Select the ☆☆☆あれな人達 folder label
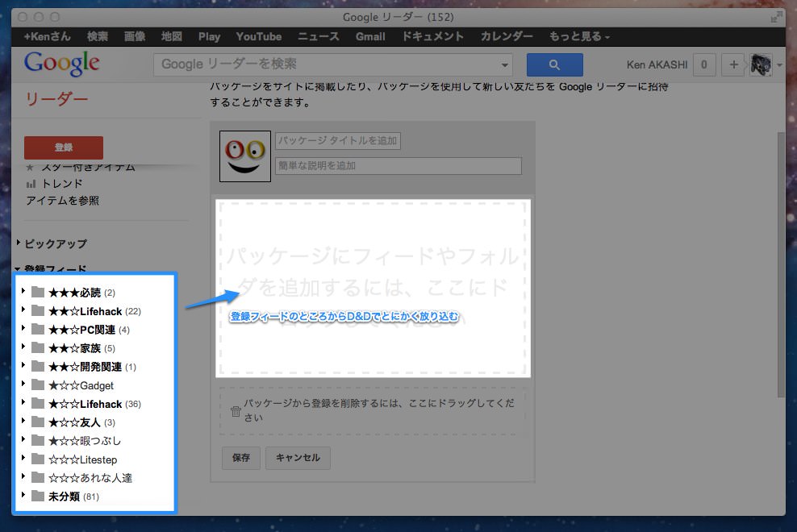This screenshot has width=797, height=532. (x=90, y=478)
